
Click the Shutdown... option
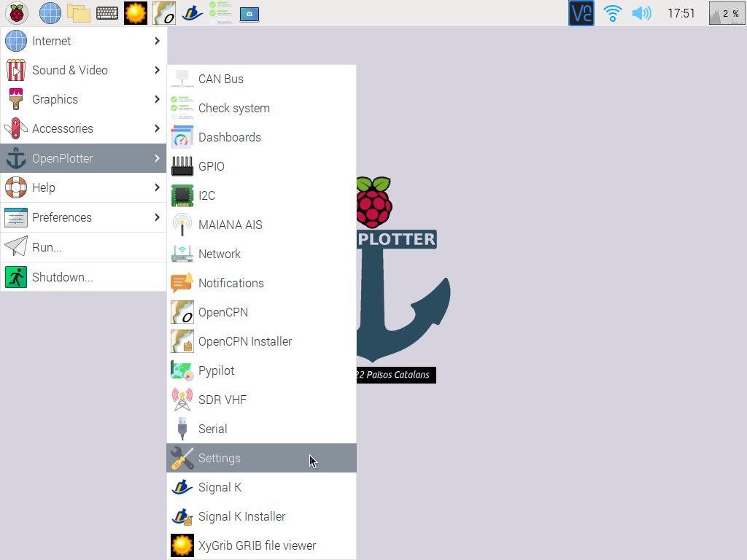click(63, 277)
